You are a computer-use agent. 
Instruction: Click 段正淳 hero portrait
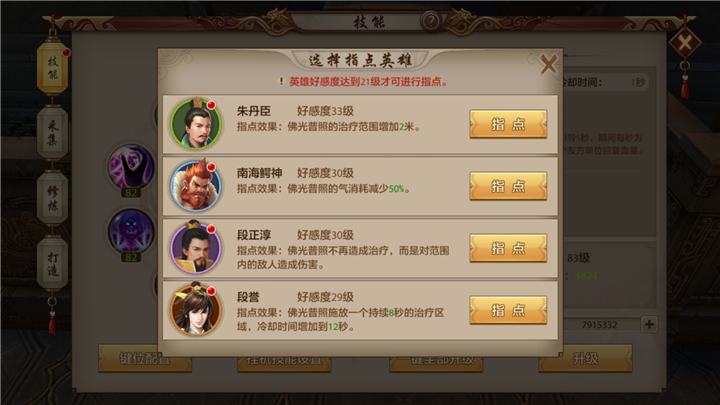(x=196, y=248)
